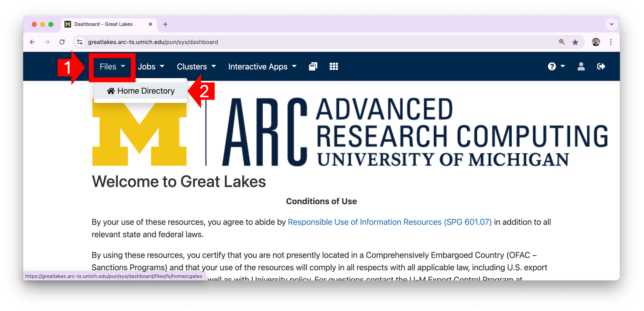Click the Log Out icon

601,67
